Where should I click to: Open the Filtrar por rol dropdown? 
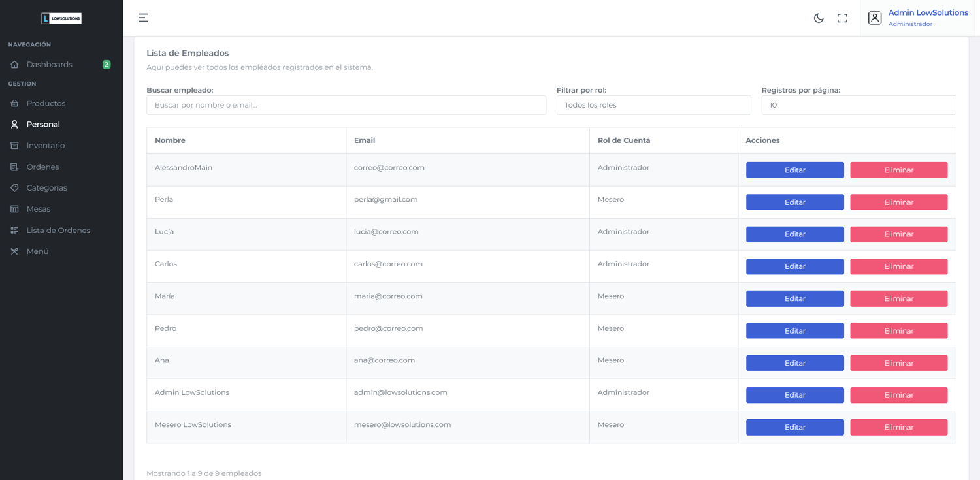click(653, 105)
